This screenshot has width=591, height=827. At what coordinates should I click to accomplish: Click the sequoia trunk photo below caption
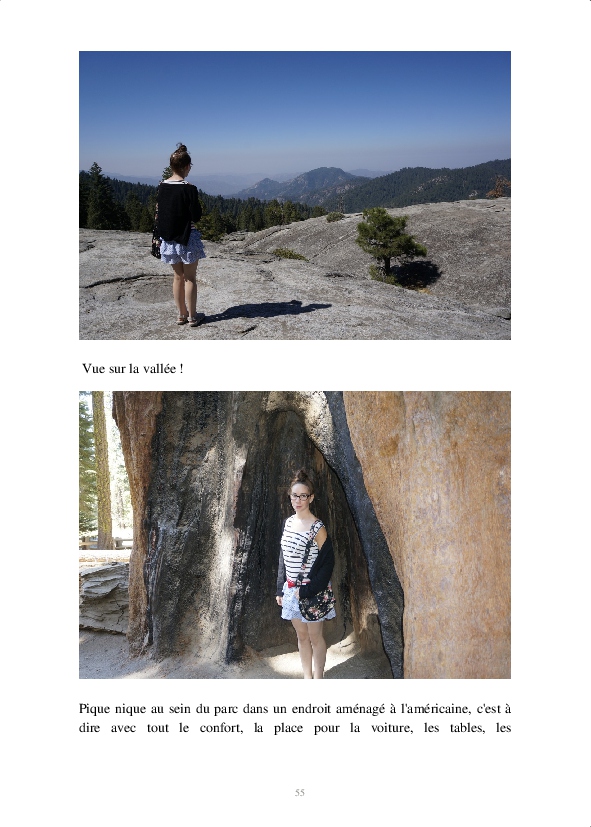tap(295, 534)
